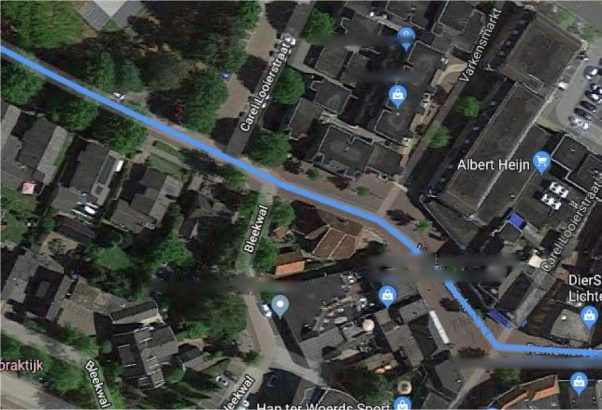Click the shopping bag pin below the route's eastern end
The width and height of the screenshot is (602, 410).
(579, 383)
